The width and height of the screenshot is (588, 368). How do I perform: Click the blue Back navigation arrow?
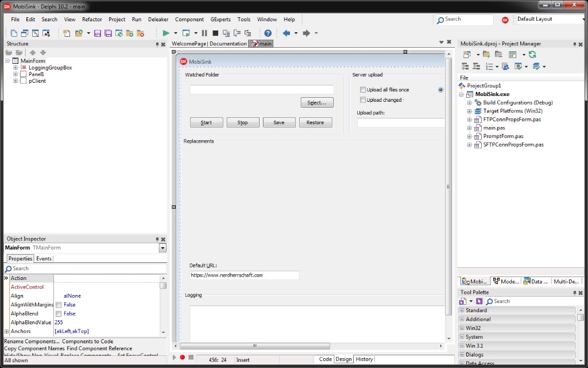(x=286, y=33)
